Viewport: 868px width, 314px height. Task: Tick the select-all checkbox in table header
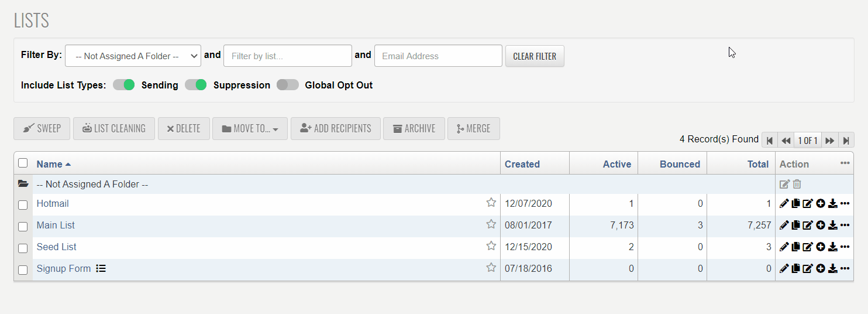click(23, 163)
